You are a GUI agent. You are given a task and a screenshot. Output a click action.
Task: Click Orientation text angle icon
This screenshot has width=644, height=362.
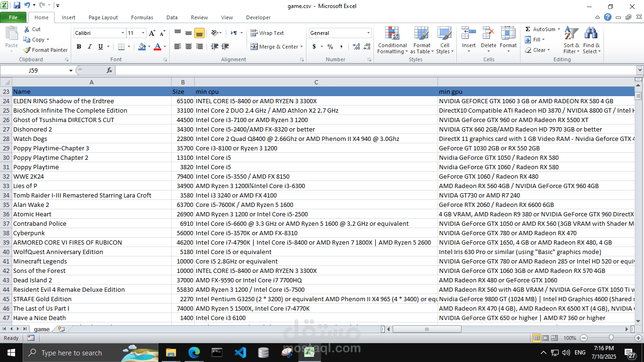pos(215,33)
